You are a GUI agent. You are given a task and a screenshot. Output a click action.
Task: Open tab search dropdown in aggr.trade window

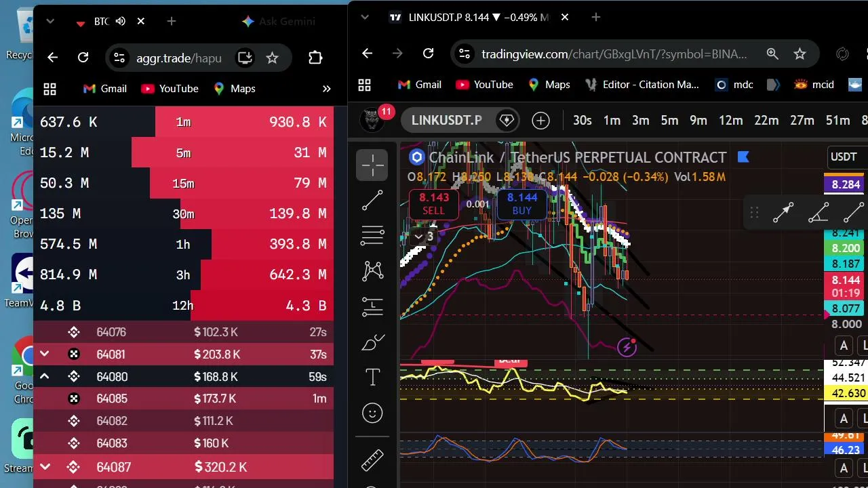click(50, 21)
